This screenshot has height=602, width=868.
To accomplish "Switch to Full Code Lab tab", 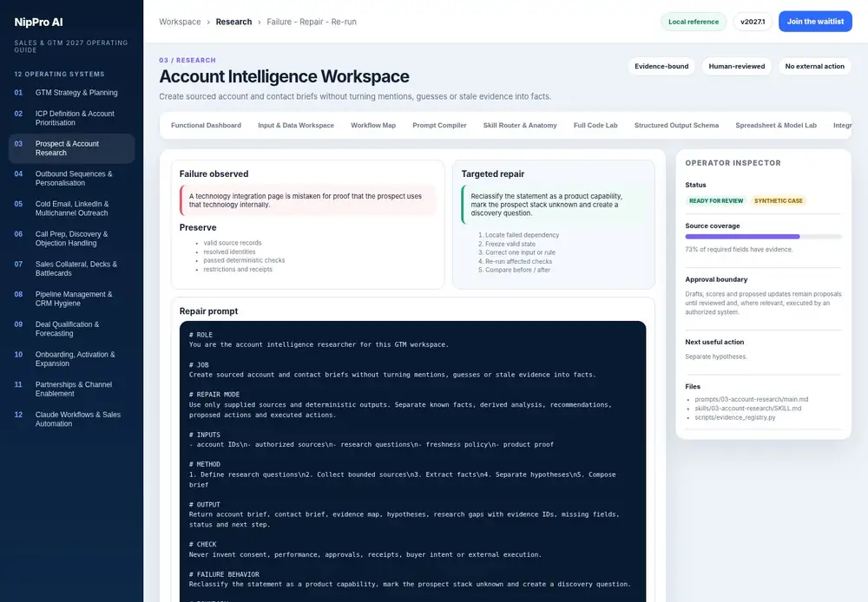I will pos(595,126).
